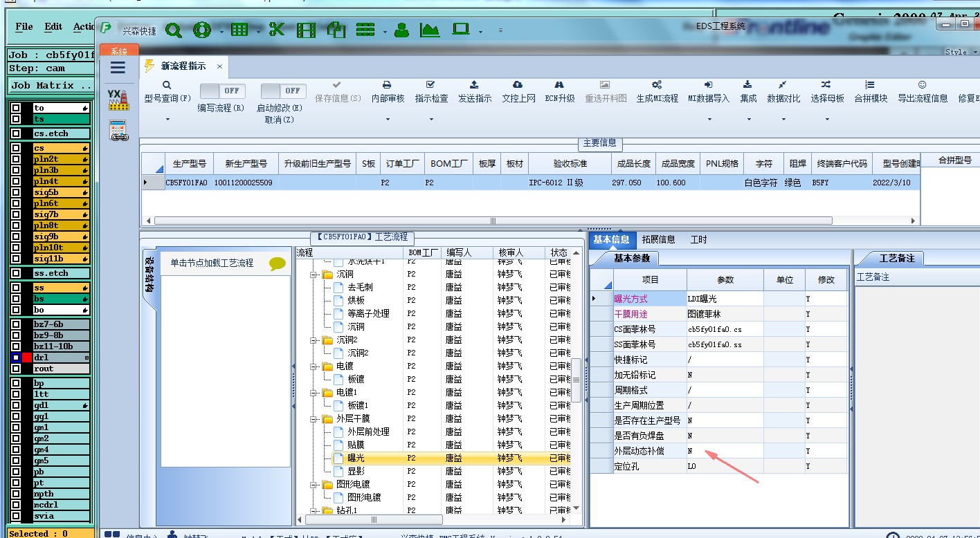The height and width of the screenshot is (538, 980).
Task: Collapse the 外层干膜 tree folder
Action: click(313, 418)
